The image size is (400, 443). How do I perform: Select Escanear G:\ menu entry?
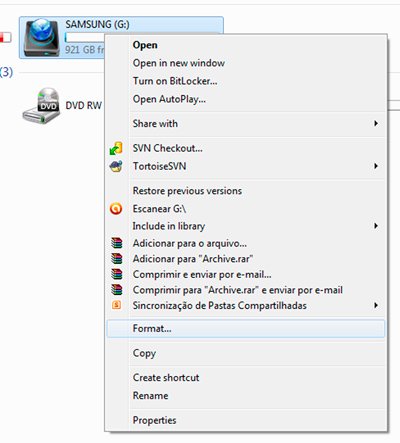click(x=246, y=209)
